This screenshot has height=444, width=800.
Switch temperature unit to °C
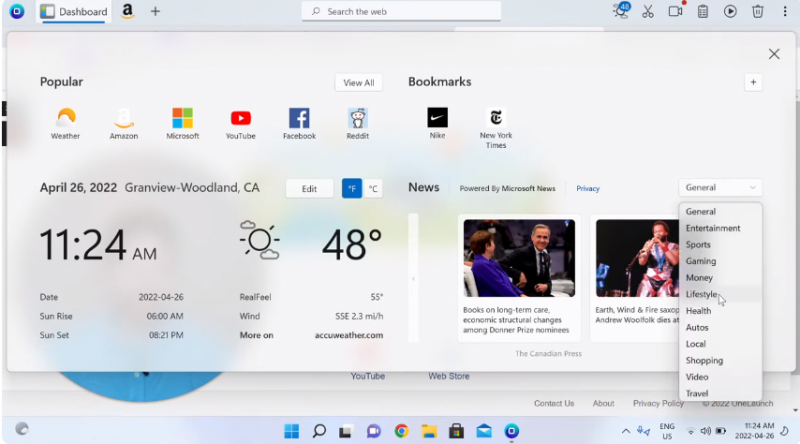[373, 188]
